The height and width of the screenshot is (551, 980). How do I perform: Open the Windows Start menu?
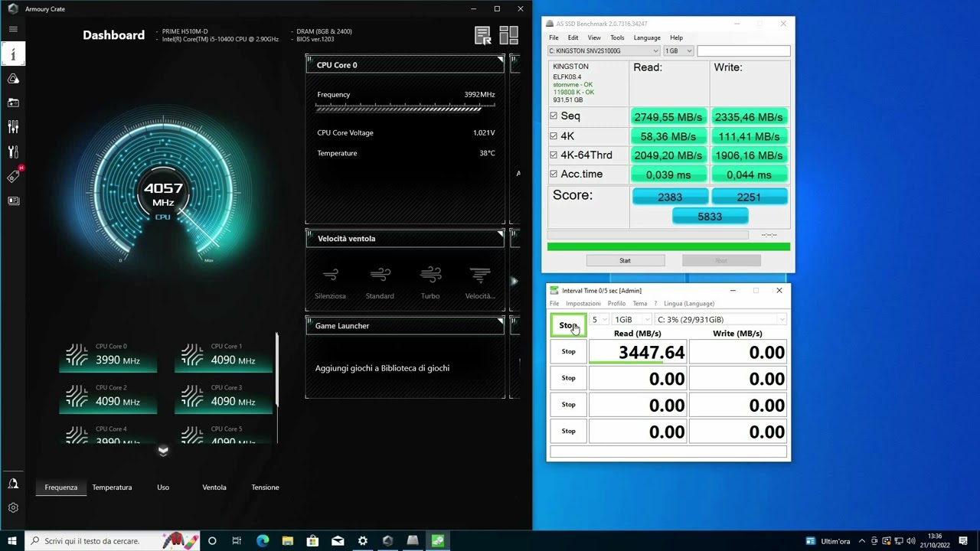(x=12, y=541)
